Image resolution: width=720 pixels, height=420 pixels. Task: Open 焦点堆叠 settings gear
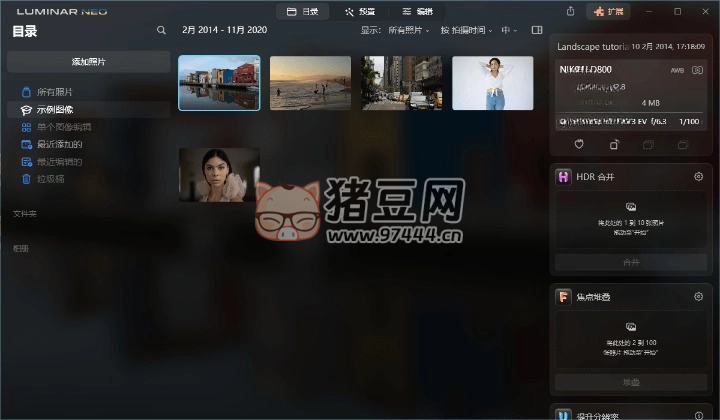pos(698,297)
